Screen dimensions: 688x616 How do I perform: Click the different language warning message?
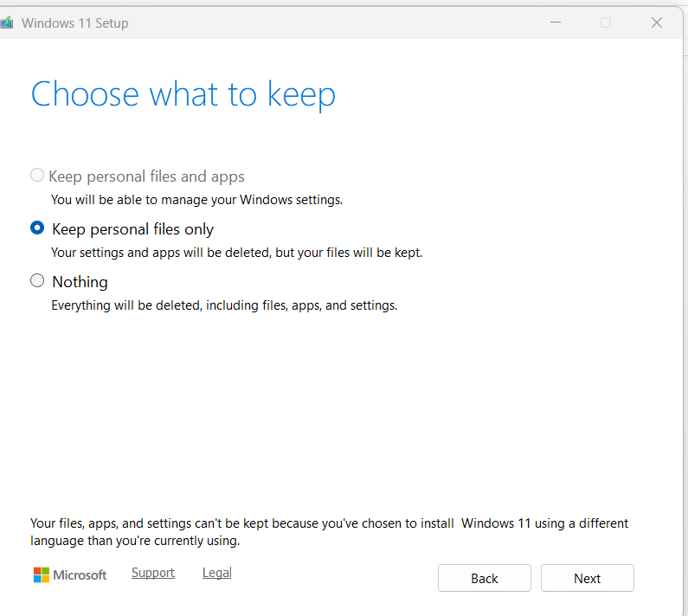pyautogui.click(x=329, y=532)
